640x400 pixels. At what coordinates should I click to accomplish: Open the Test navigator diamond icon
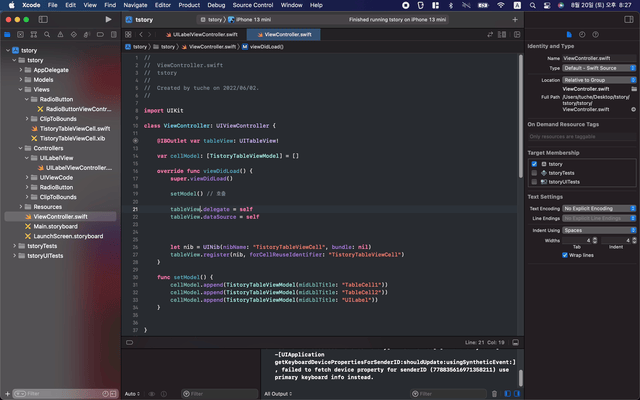tap(73, 35)
